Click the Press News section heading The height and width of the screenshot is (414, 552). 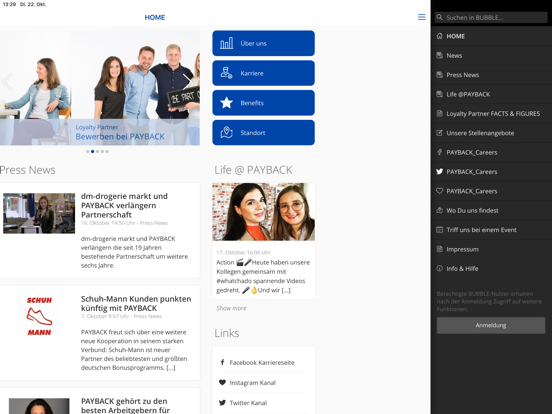[27, 170]
